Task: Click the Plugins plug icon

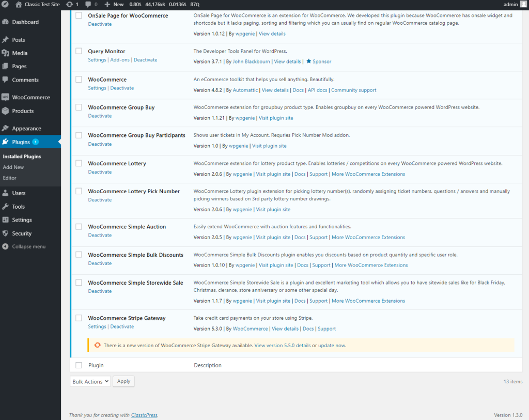Action: tap(5, 142)
